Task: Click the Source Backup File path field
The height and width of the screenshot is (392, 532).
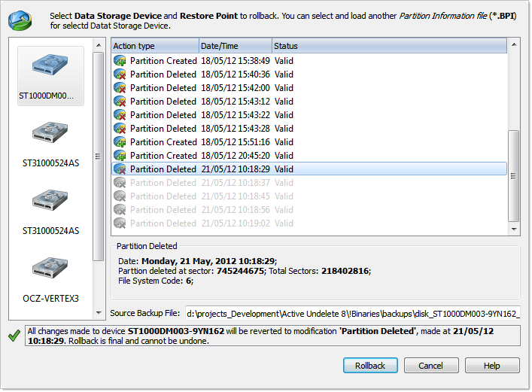Action: (352, 314)
